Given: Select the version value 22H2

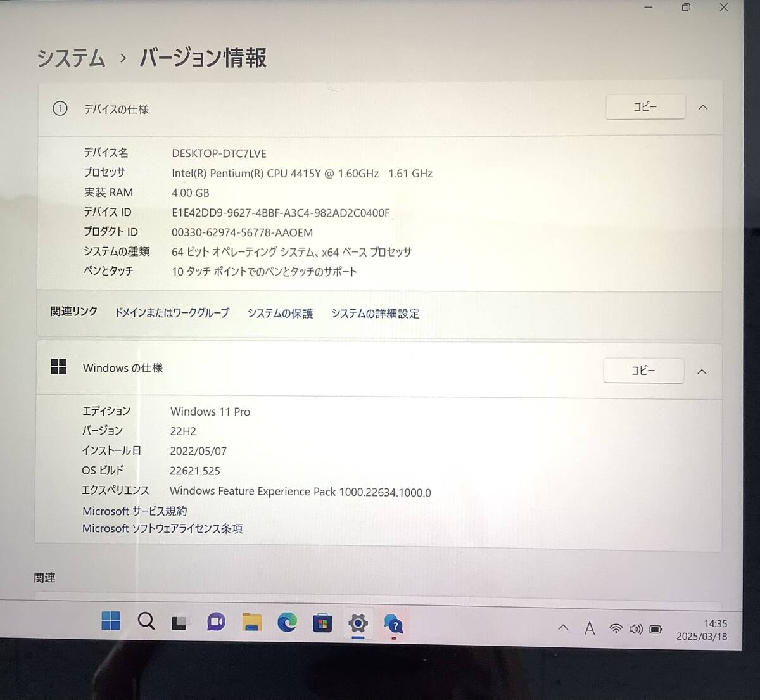Looking at the screenshot, I should (183, 431).
